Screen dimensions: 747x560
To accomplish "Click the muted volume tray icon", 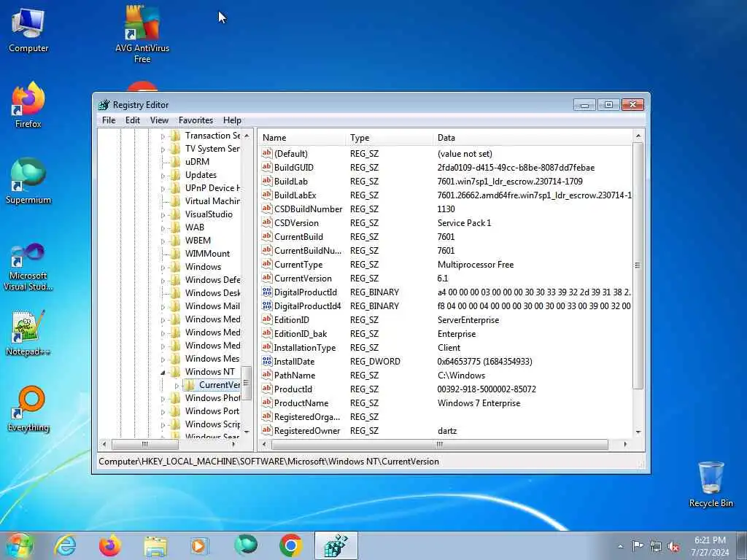I will point(673,546).
